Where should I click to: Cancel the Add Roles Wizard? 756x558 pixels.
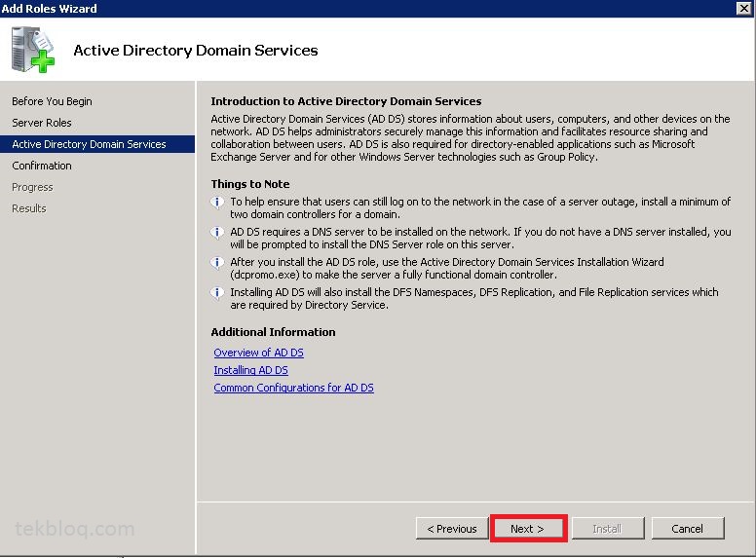tap(688, 529)
